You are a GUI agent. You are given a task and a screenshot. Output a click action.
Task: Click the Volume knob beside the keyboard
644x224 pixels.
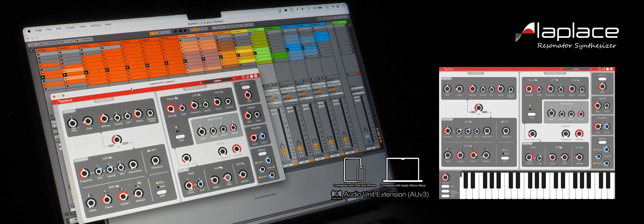pyautogui.click(x=445, y=177)
